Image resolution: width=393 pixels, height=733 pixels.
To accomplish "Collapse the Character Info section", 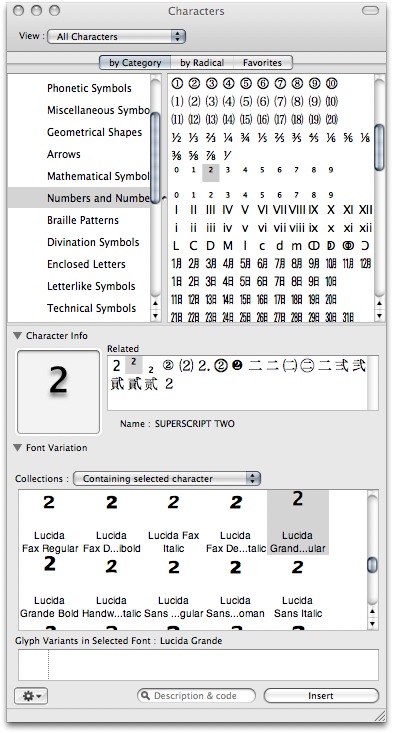I will 18,335.
